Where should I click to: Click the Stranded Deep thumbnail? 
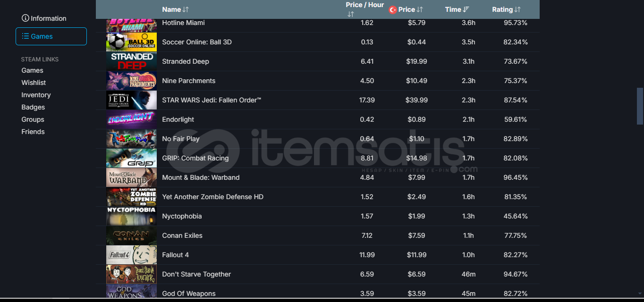(131, 61)
